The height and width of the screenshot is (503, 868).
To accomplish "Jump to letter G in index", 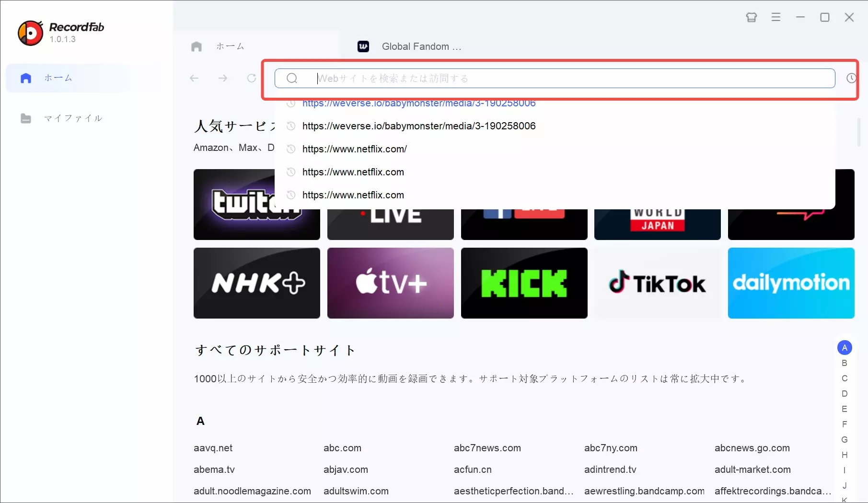I will tap(845, 440).
